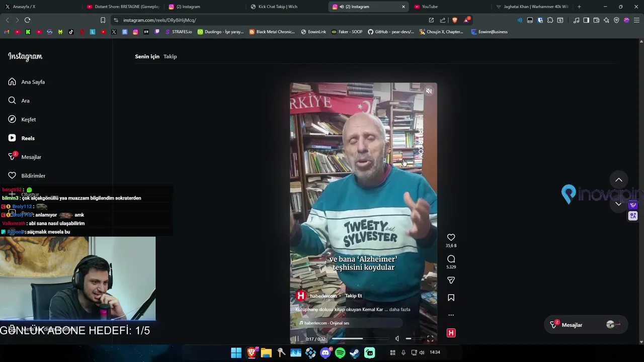Open Spotify from taskbar
The height and width of the screenshot is (362, 644).
(340, 353)
